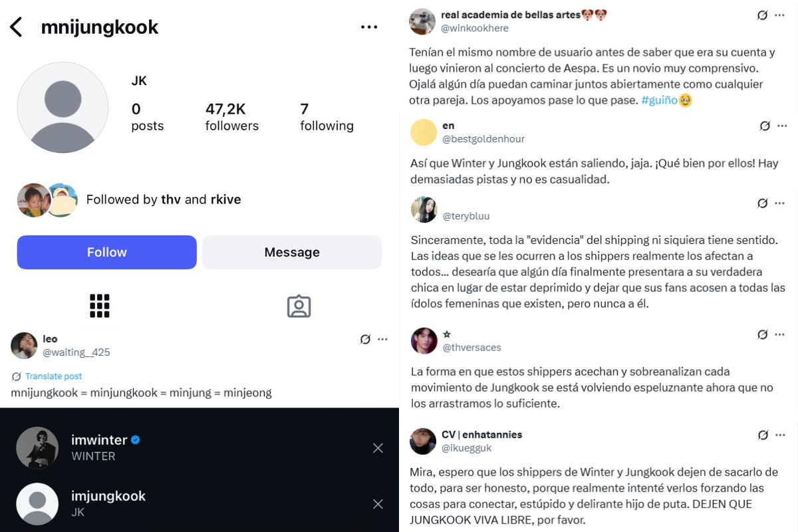View the 7 following list
The image size is (798, 532).
pos(327,117)
